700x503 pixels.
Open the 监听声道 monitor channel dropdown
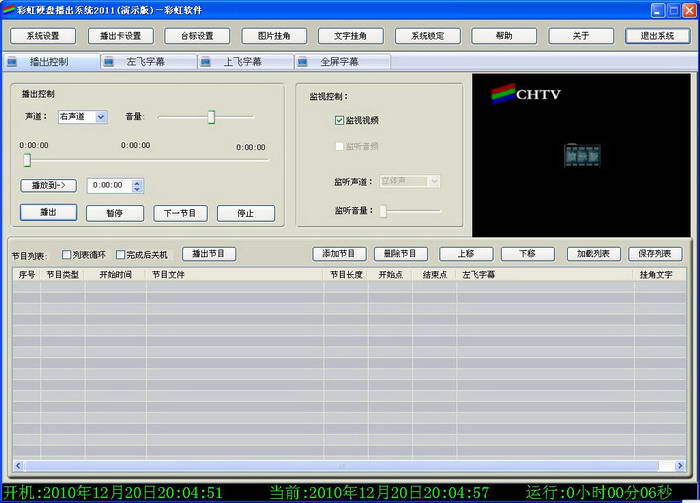409,181
